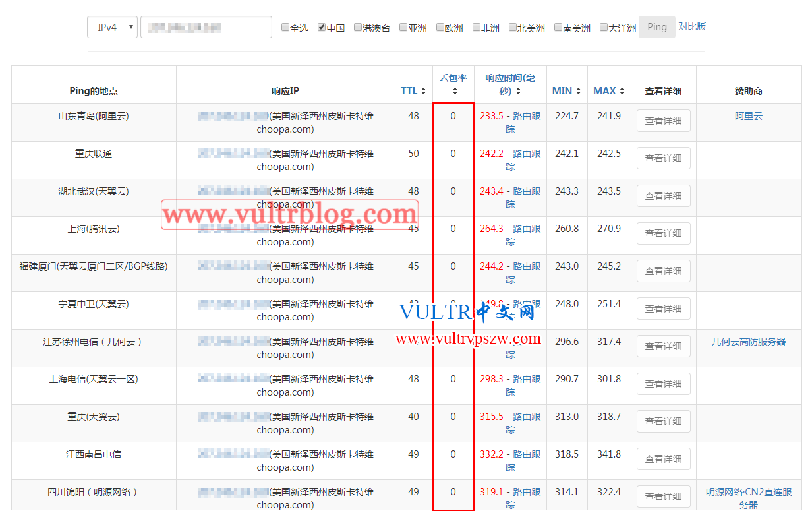Screen dimensions: 812x511
Task: View details for 江西南昌电信 row
Action: pyautogui.click(x=663, y=459)
